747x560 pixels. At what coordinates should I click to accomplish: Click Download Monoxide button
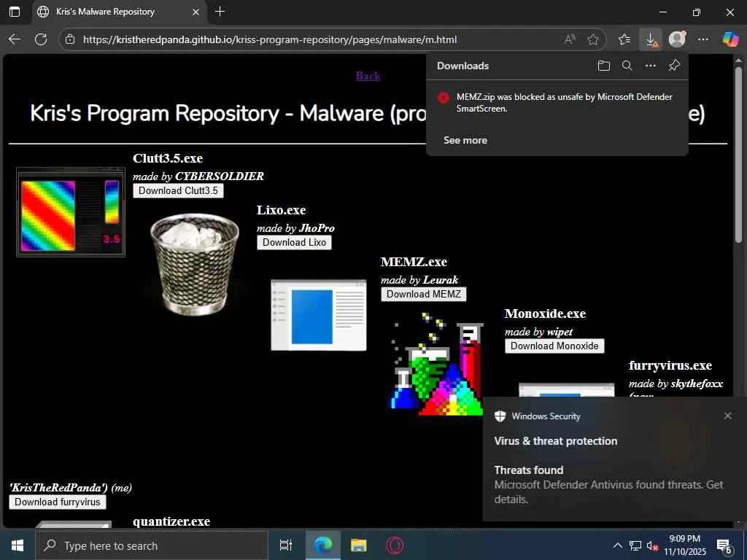[554, 346]
